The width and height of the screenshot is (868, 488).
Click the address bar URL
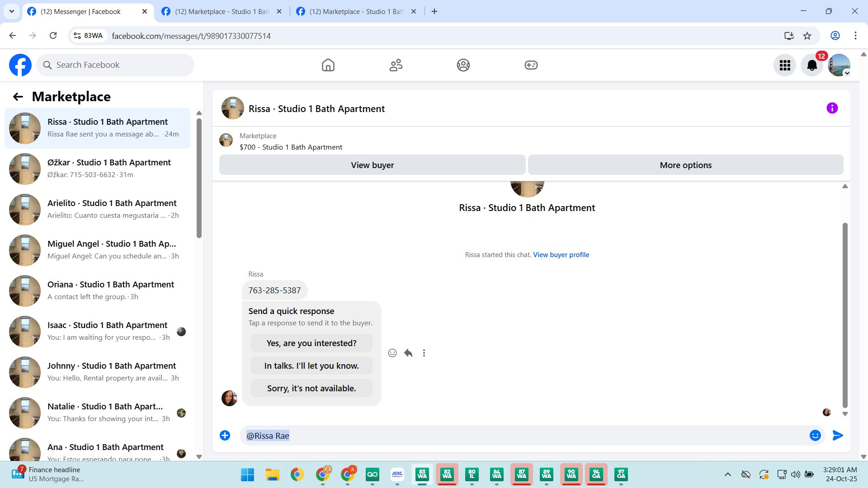pos(191,36)
